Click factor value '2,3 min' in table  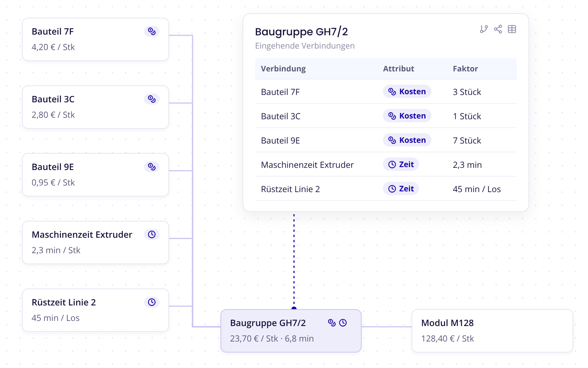point(467,165)
